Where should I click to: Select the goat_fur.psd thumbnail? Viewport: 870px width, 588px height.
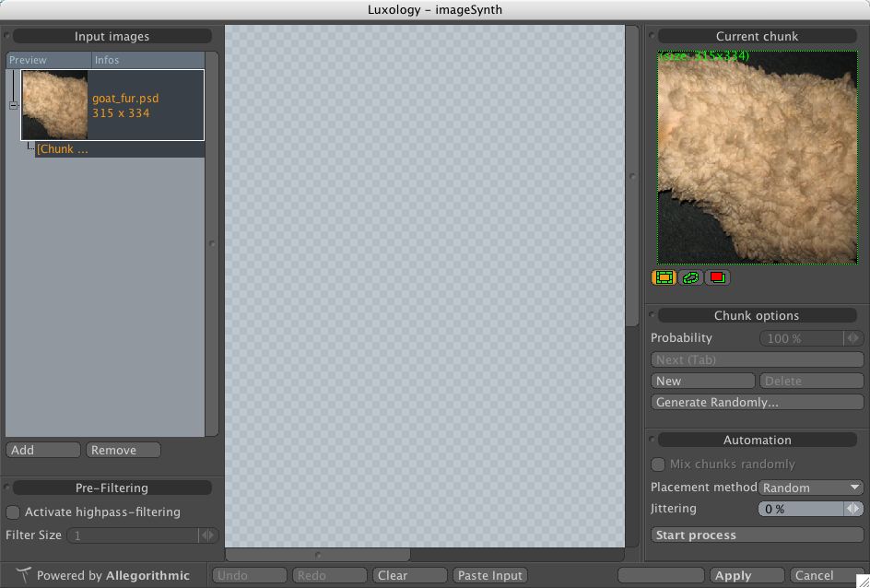click(54, 105)
